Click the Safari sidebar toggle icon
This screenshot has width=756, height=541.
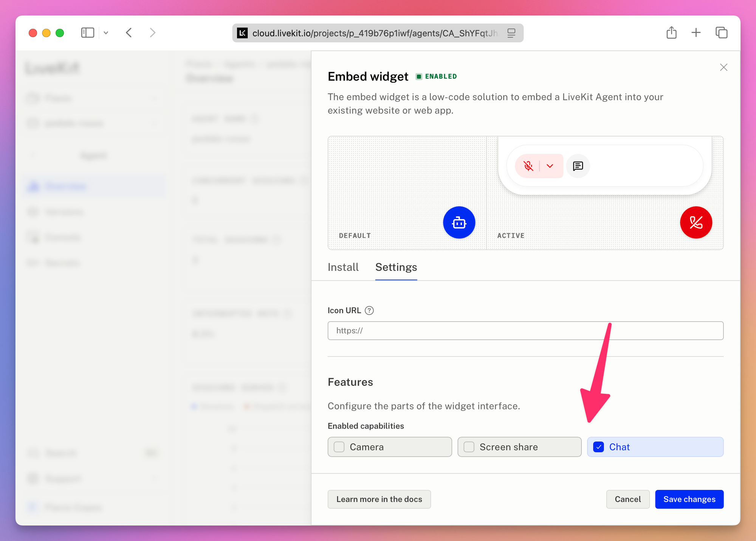[x=88, y=33]
